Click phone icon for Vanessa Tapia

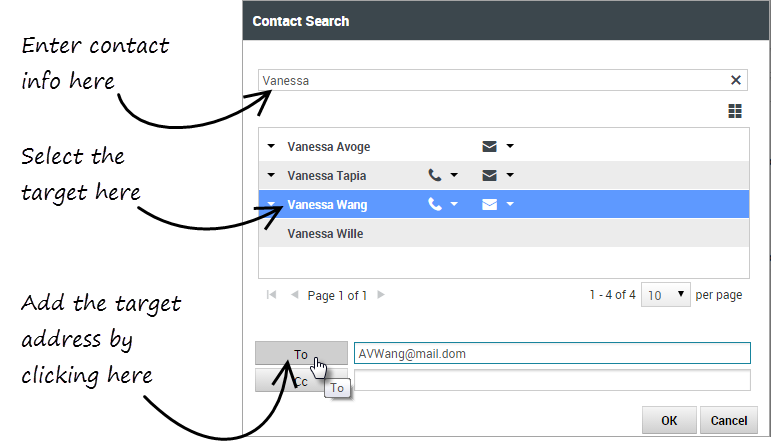point(434,176)
